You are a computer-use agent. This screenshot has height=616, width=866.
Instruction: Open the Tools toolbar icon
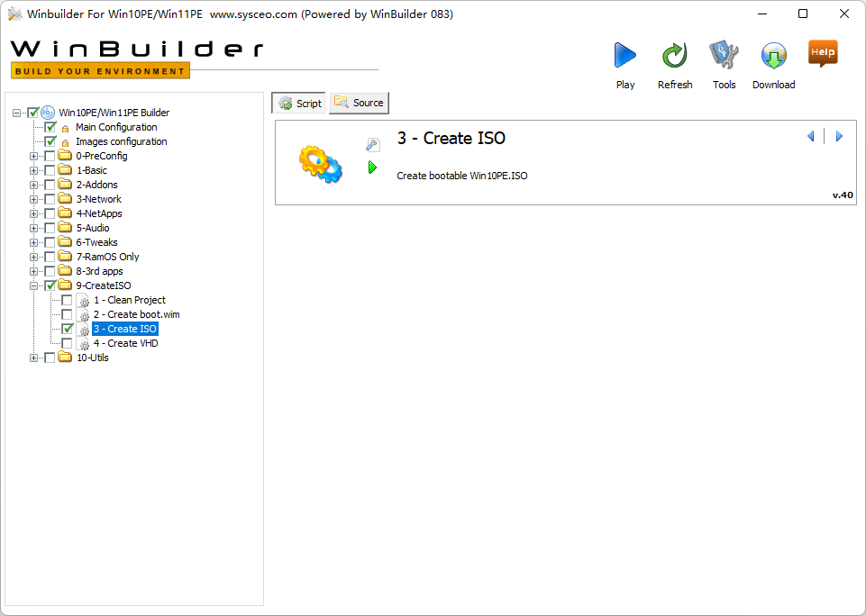[x=724, y=55]
